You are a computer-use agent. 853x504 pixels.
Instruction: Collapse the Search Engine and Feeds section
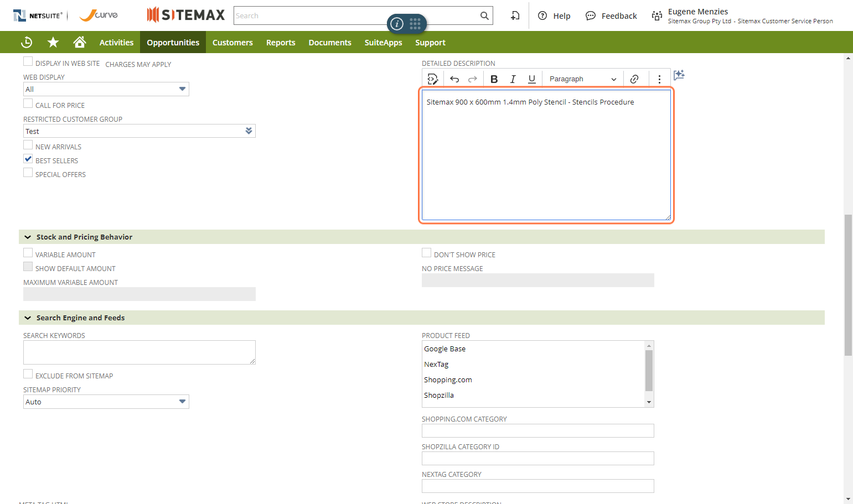coord(28,318)
